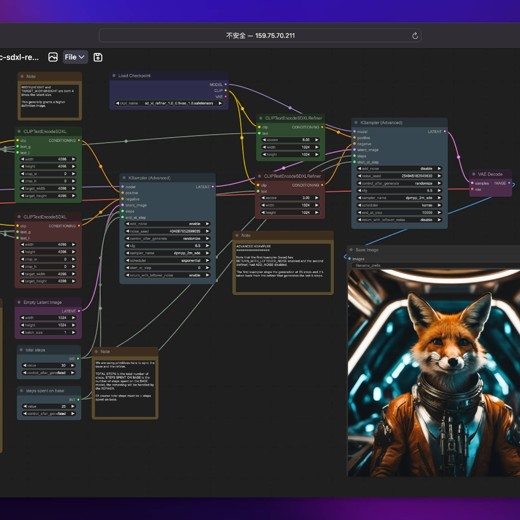Image resolution: width=520 pixels, height=520 pixels.
Task: Click end_at_step value 10000 in KSampler
Action: point(399,213)
